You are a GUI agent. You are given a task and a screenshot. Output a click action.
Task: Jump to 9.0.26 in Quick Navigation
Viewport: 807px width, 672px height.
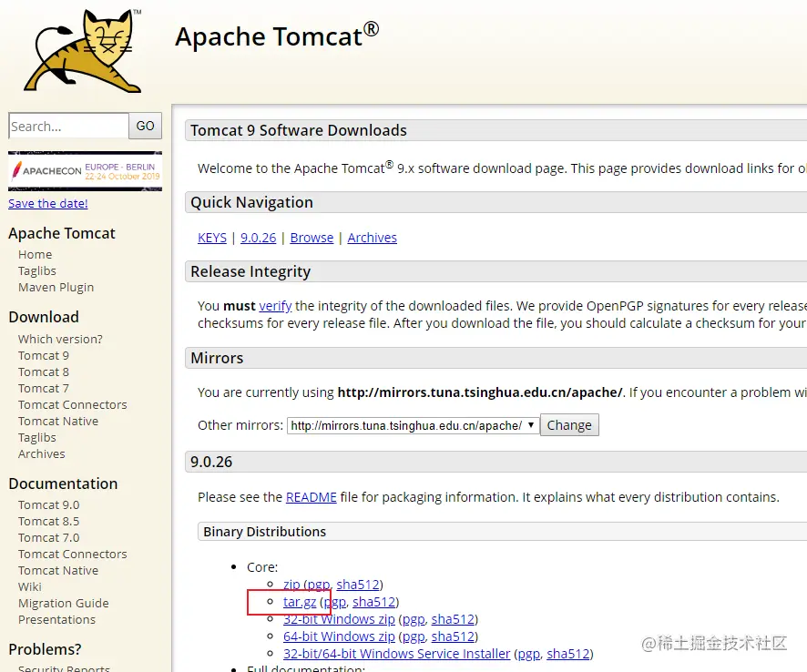[259, 238]
